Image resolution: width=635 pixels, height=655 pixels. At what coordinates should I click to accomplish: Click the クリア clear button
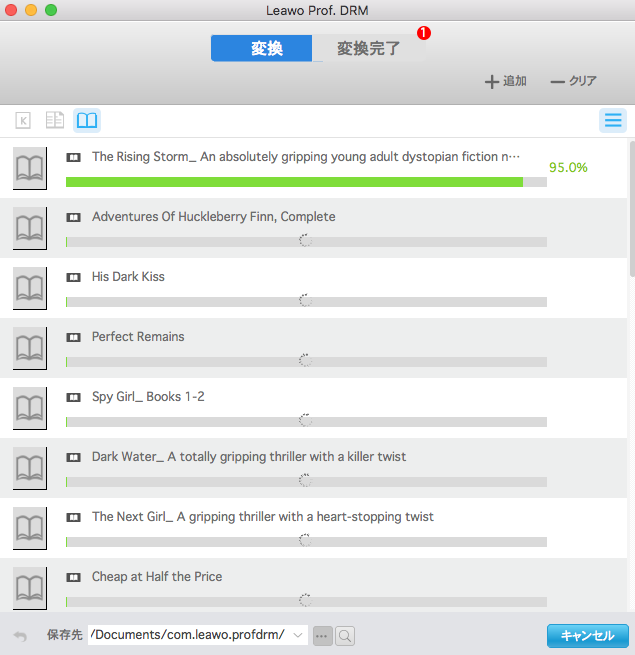click(574, 81)
